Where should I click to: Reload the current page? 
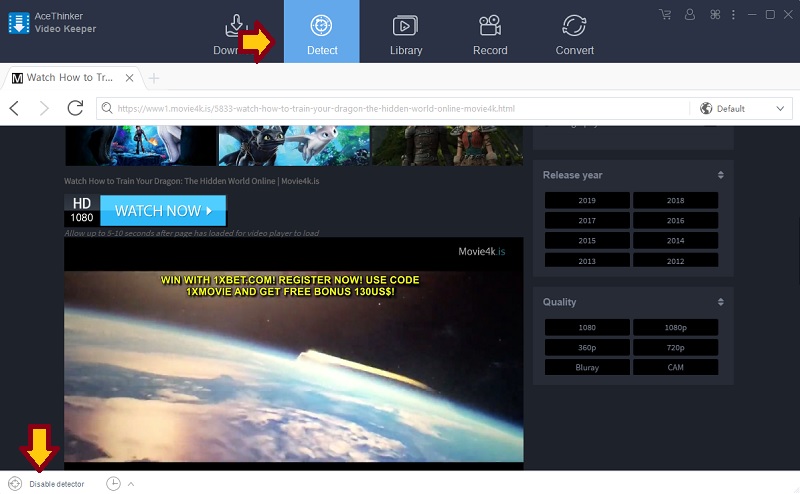[75, 108]
